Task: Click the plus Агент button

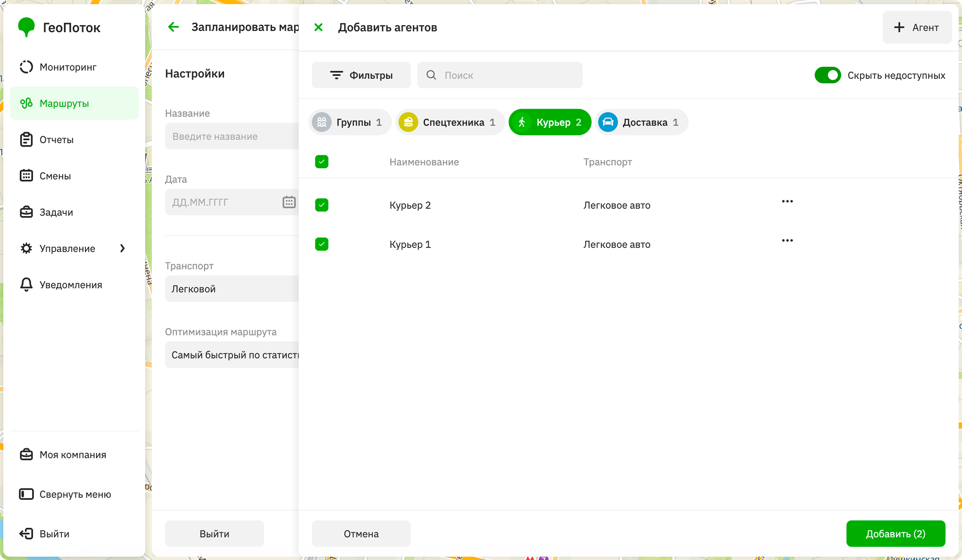Action: click(x=917, y=27)
